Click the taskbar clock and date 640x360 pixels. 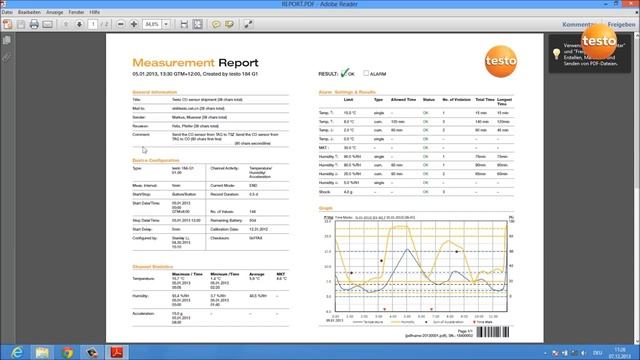[x=620, y=353]
